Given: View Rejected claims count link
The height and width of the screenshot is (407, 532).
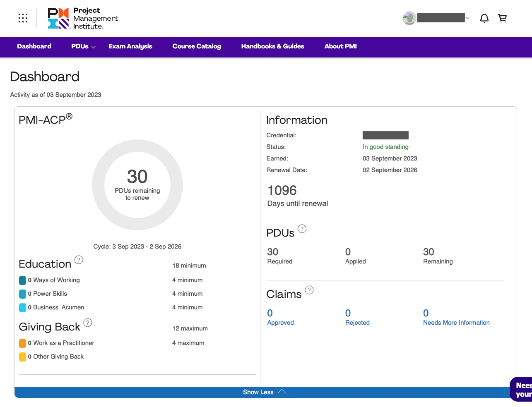Looking at the screenshot, I should click(x=348, y=313).
